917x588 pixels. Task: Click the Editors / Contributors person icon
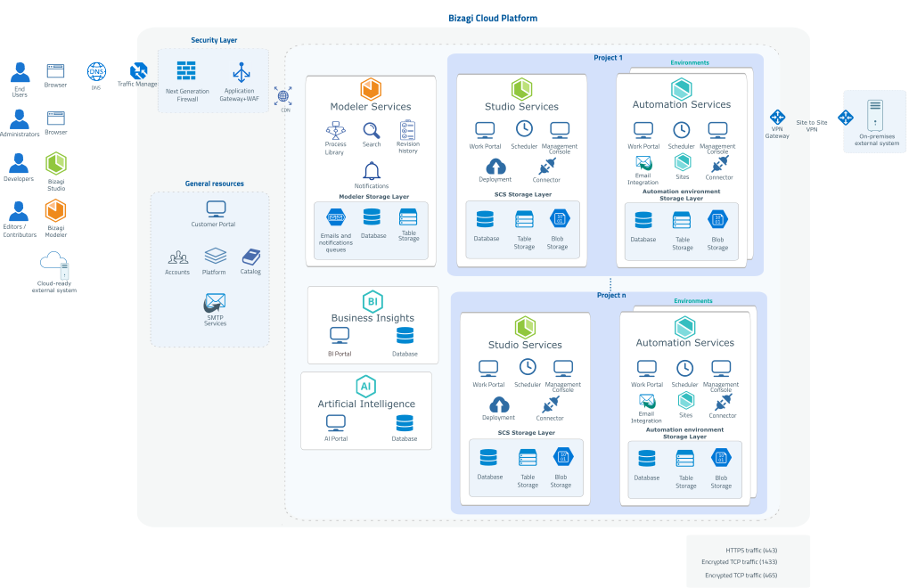pyautogui.click(x=20, y=211)
